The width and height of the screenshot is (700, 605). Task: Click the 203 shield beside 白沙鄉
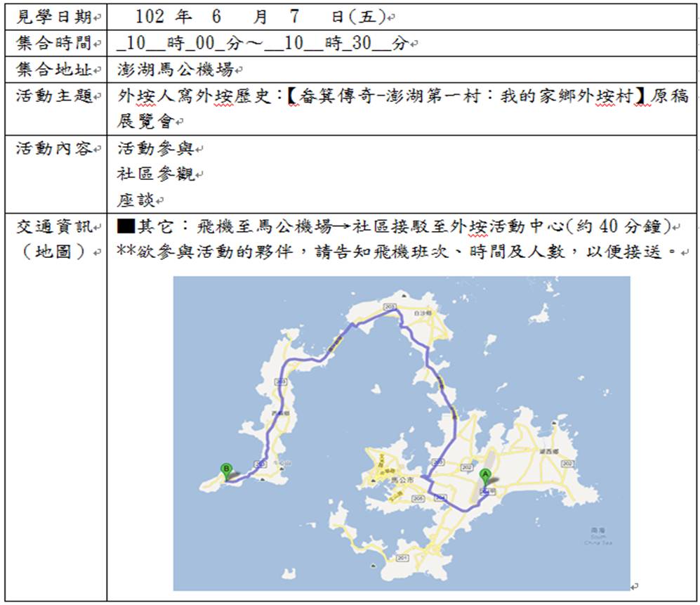pos(388,306)
